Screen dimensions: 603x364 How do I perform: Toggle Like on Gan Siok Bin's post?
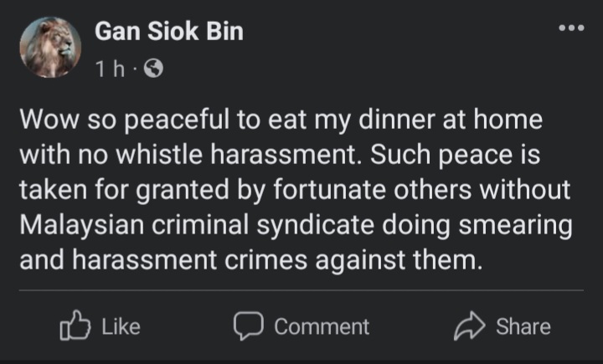100,326
